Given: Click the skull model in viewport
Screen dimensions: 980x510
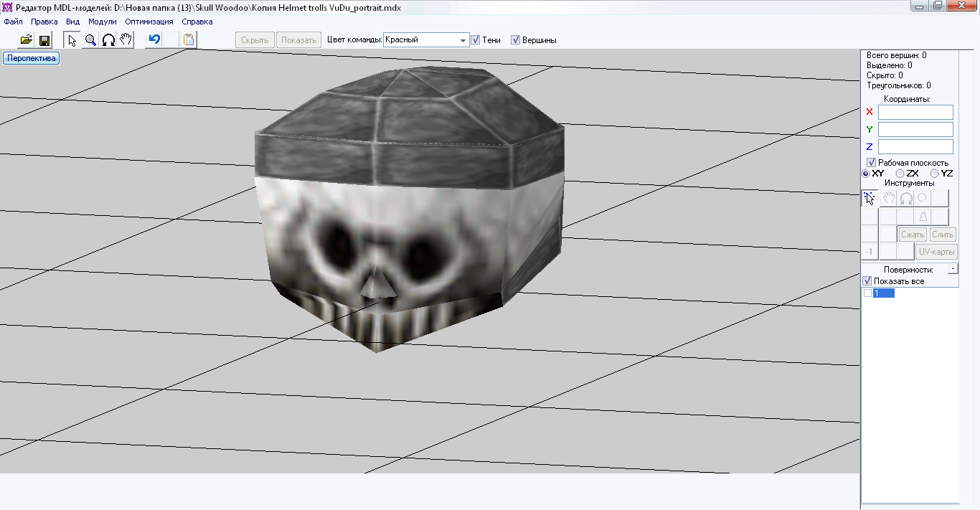Looking at the screenshot, I should tap(409, 208).
